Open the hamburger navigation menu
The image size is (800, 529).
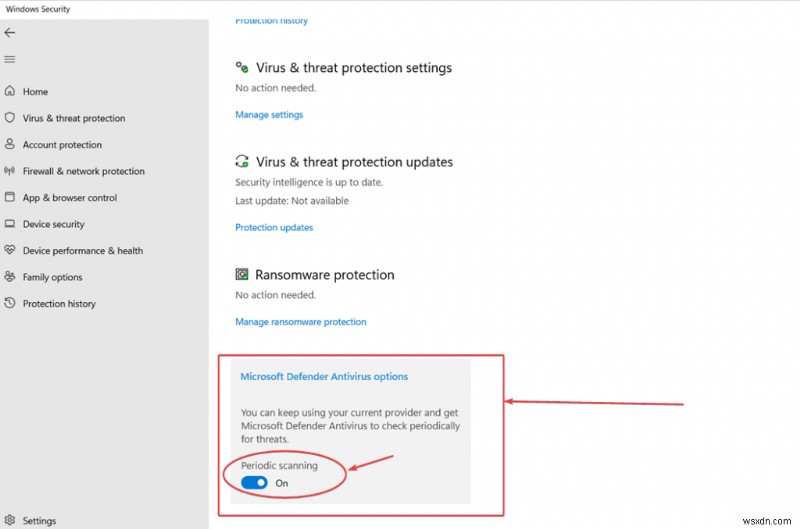[10, 59]
